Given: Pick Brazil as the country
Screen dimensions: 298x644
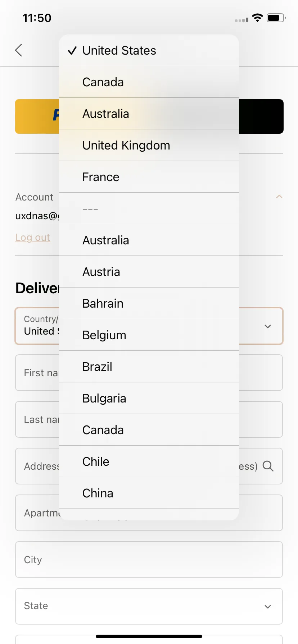Looking at the screenshot, I should (x=149, y=367).
